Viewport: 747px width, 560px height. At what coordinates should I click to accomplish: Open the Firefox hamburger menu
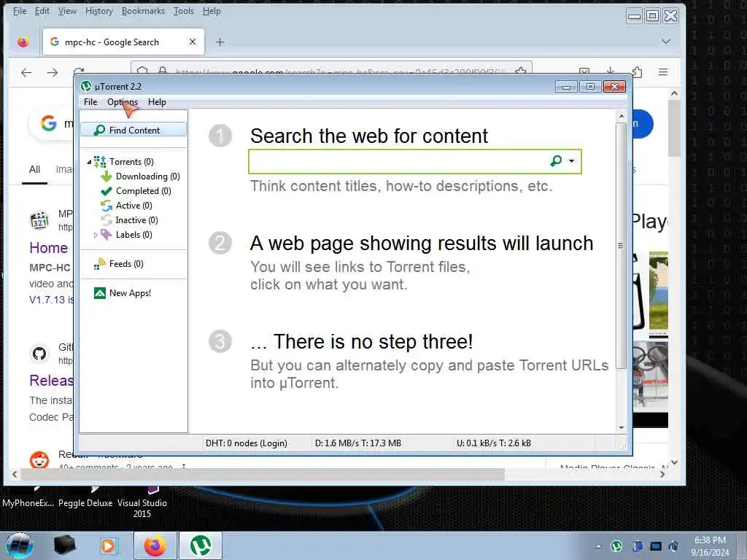(662, 72)
